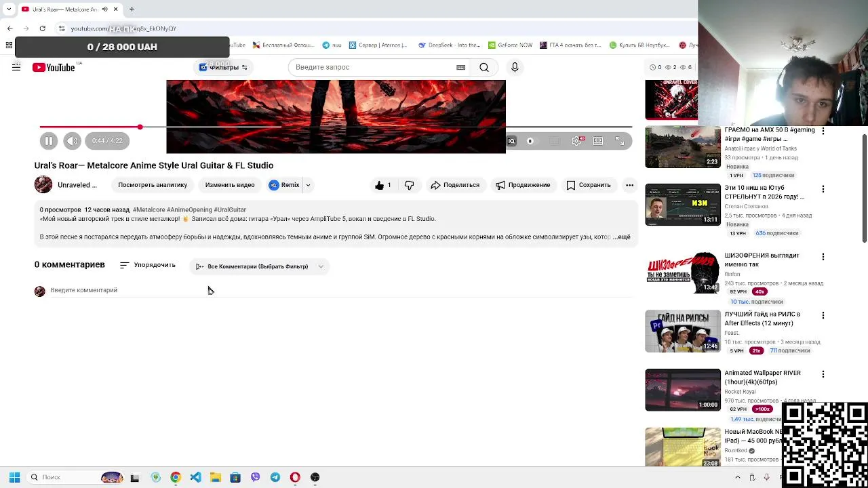
Task: Open the ГТА 4 скачать bookmark
Action: coord(570,45)
